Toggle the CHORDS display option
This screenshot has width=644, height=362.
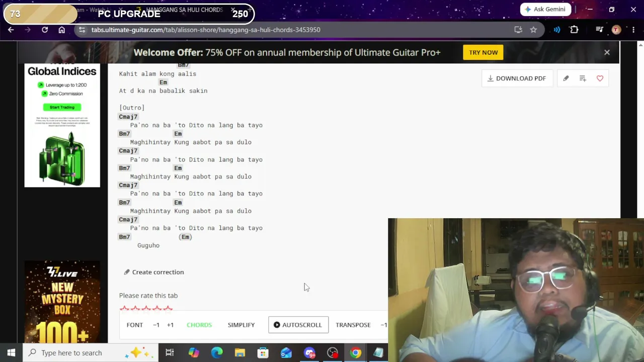(199, 325)
